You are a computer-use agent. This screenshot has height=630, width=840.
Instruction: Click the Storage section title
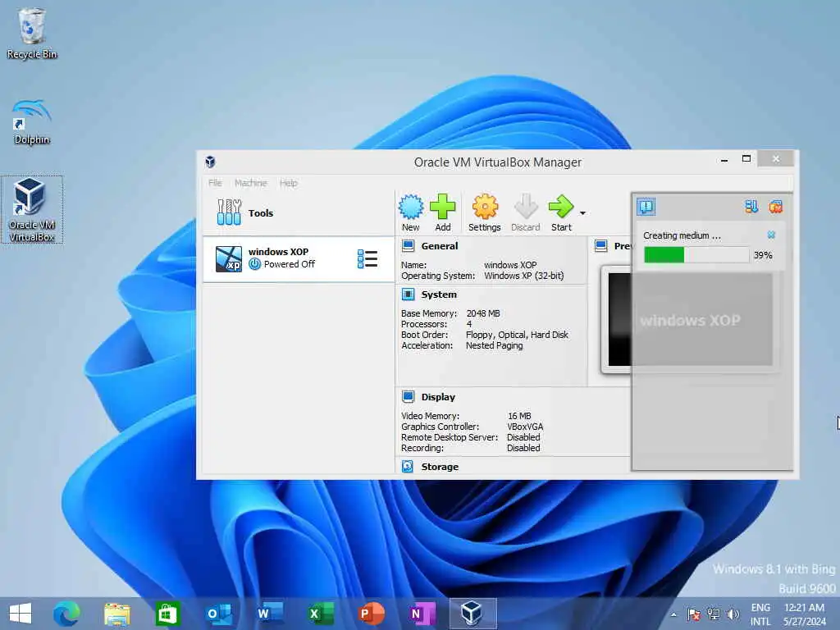pyautogui.click(x=440, y=467)
